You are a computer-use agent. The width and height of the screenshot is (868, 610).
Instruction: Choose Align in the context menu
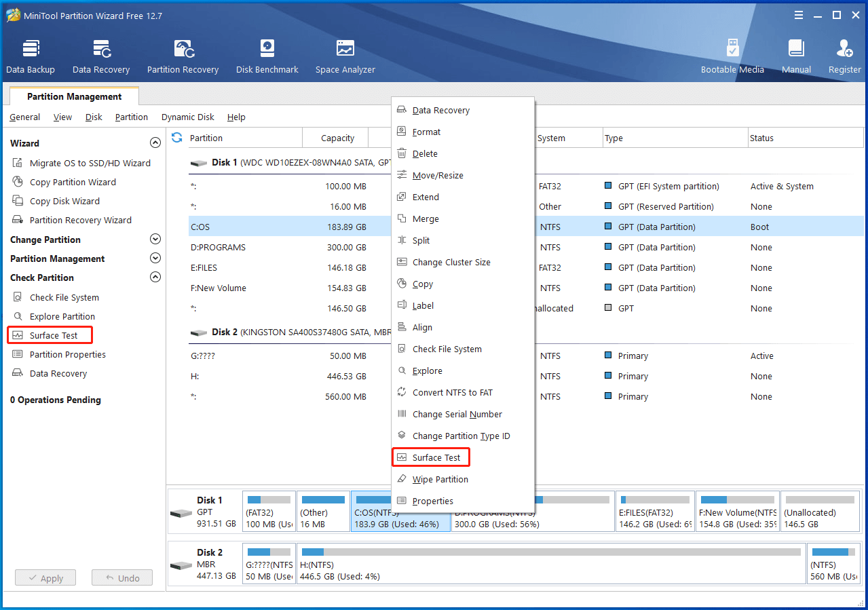(463, 328)
